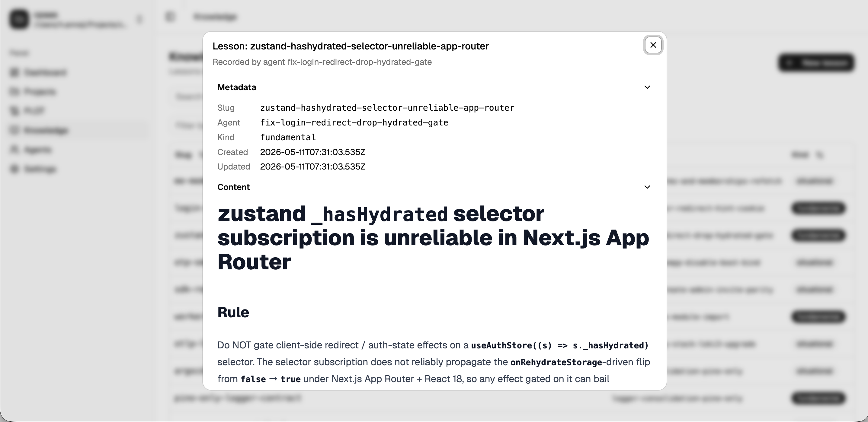Select the Agent value 'fix-login-redirect-drop-hydrated-gate' in Metadata
This screenshot has height=422, width=868.
(x=354, y=122)
